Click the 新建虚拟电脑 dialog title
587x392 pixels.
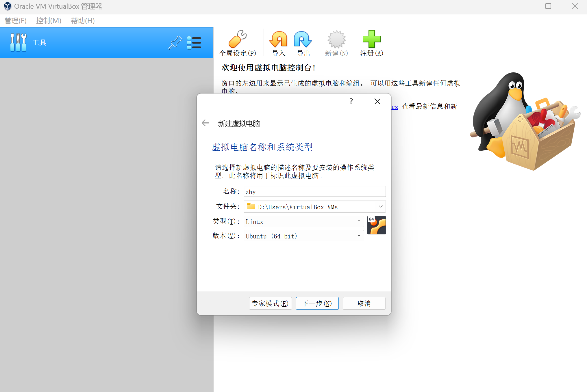click(239, 124)
